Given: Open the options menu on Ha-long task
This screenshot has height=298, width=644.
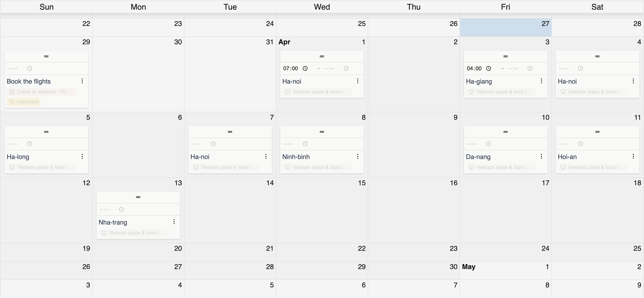Looking at the screenshot, I should tap(82, 156).
